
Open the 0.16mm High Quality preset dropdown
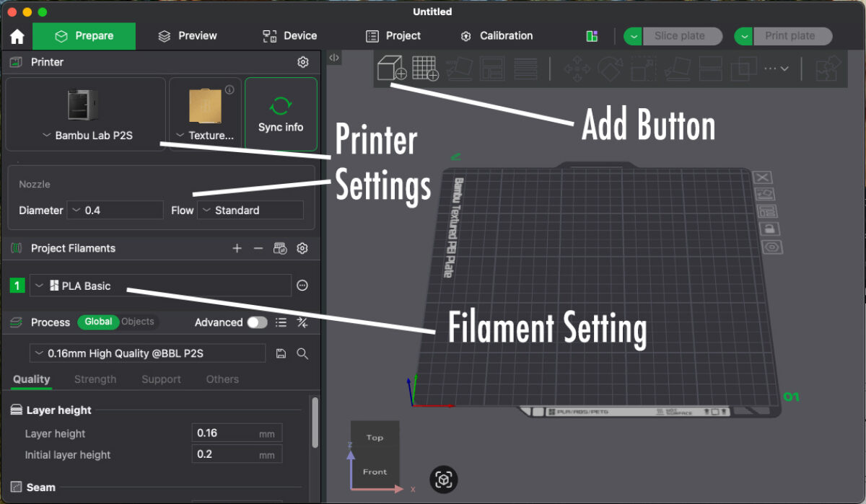point(147,353)
